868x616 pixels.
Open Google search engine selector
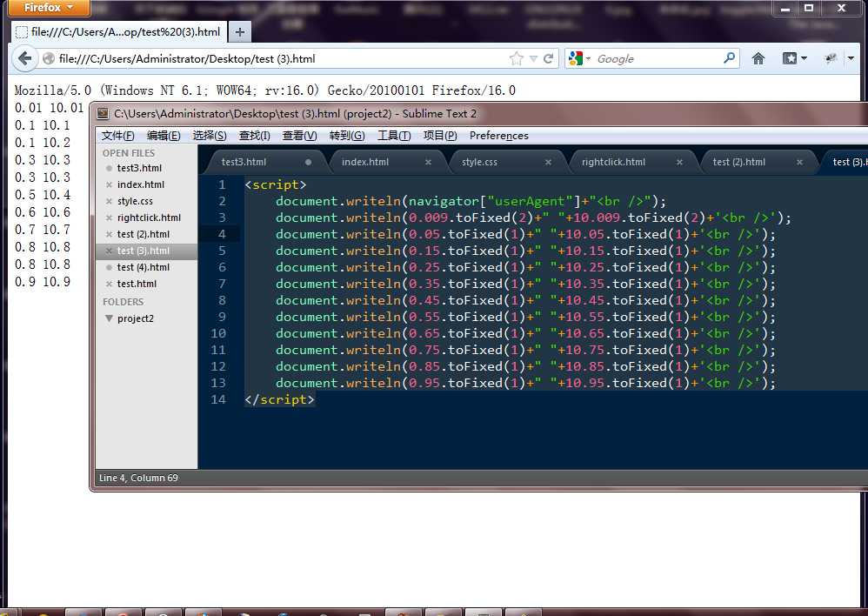coord(579,58)
